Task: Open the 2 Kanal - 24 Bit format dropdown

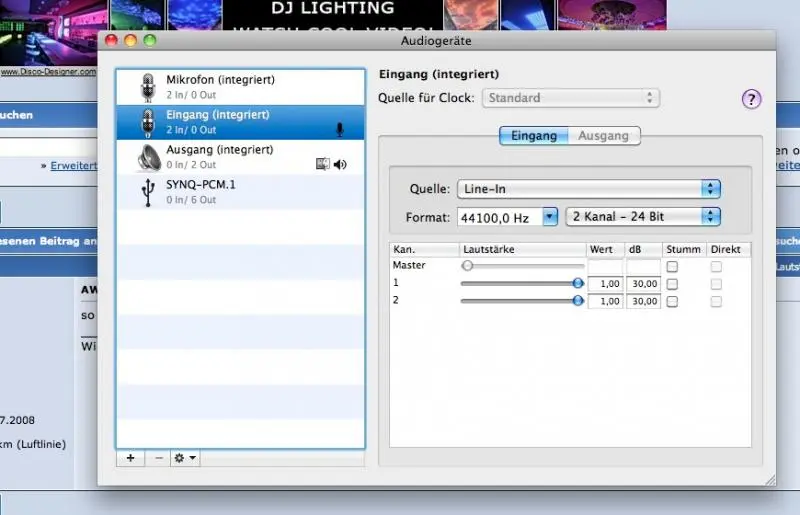Action: pyautogui.click(x=643, y=216)
